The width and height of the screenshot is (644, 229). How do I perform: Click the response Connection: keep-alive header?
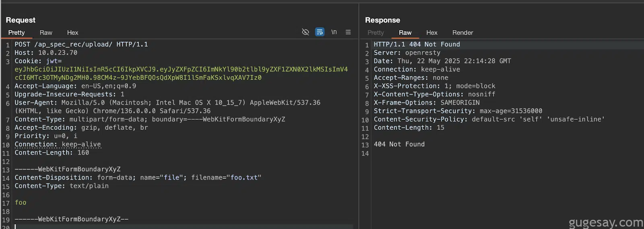pyautogui.click(x=417, y=70)
